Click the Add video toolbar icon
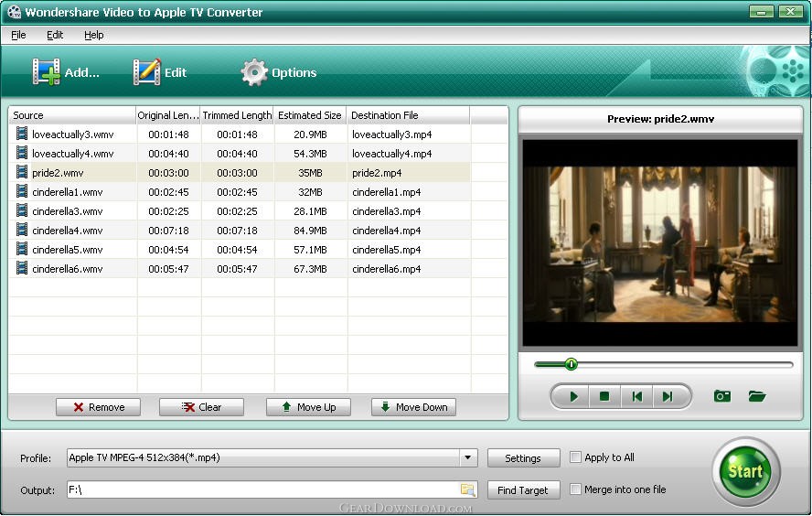 coord(46,71)
